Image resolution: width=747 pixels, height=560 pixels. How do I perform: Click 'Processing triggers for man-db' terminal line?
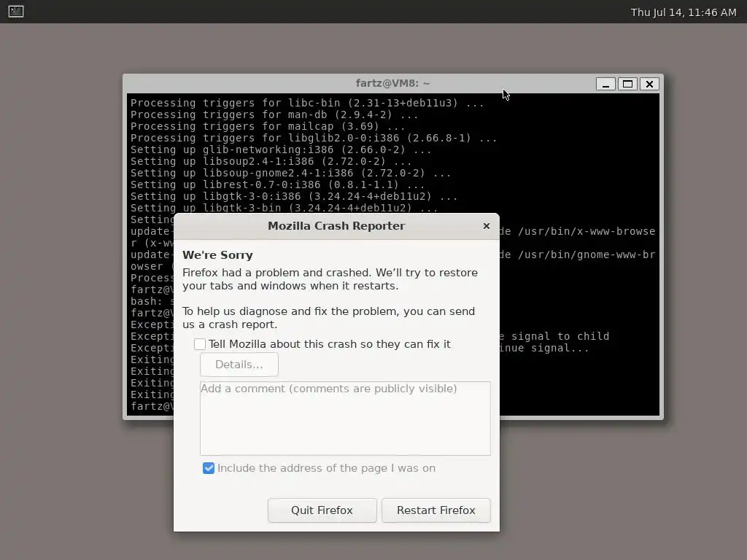pos(274,114)
